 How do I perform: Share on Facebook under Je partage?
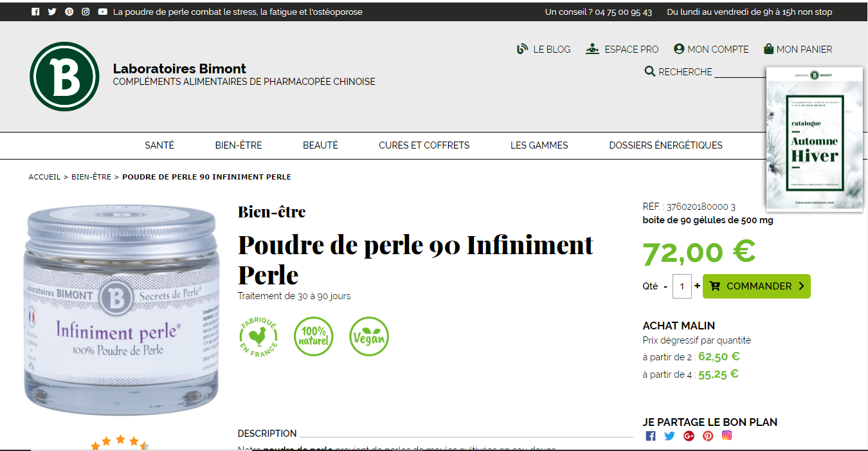pyautogui.click(x=651, y=436)
